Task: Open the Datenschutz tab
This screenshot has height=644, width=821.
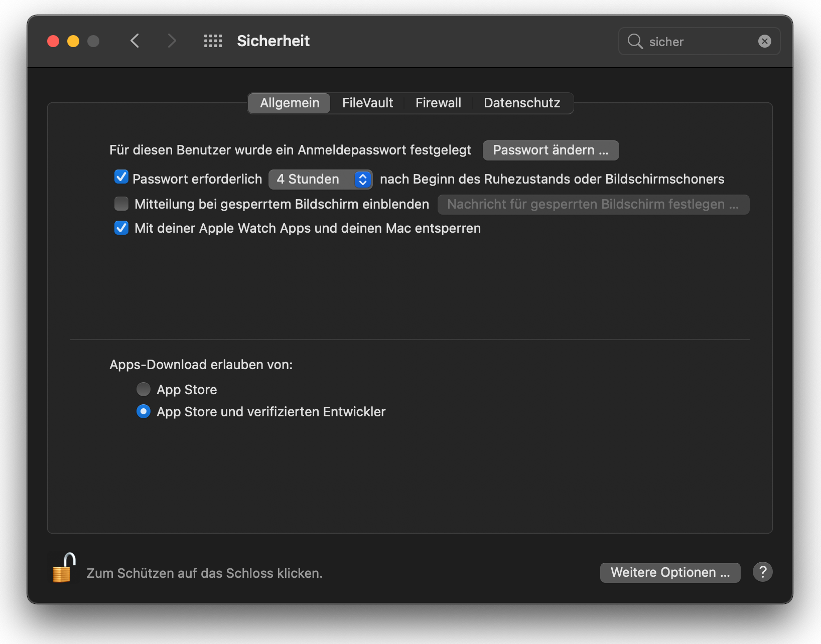Action: click(x=522, y=103)
